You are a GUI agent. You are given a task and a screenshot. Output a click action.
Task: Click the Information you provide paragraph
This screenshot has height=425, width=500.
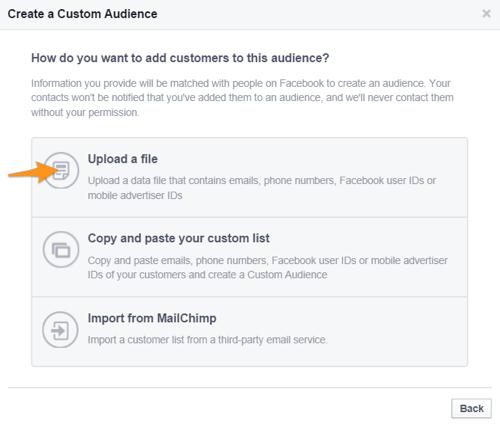point(242,98)
